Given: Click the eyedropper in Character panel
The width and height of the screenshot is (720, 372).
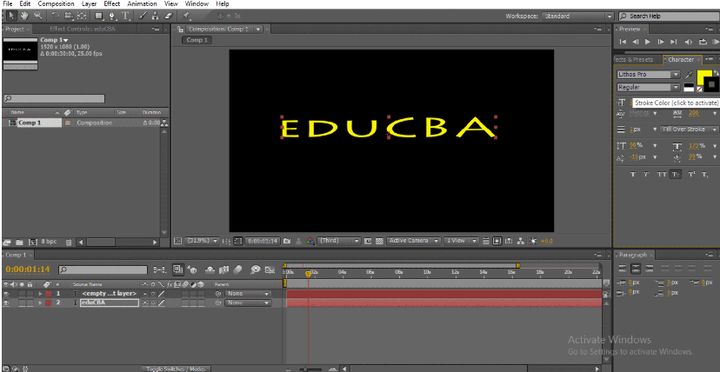Looking at the screenshot, I should point(689,74).
